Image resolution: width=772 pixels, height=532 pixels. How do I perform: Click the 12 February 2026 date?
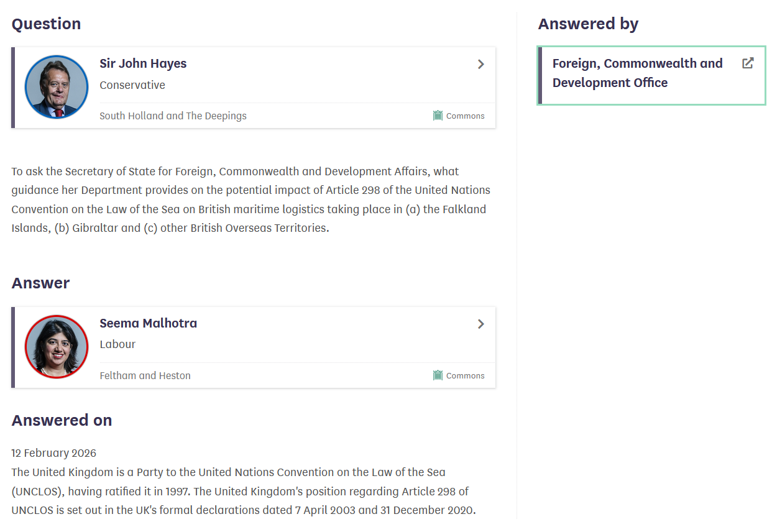[54, 453]
